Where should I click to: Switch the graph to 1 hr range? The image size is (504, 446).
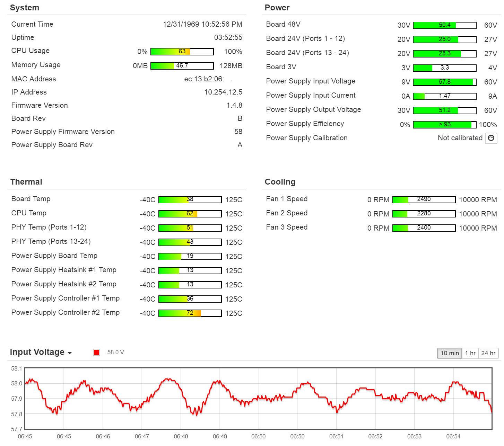[x=470, y=353]
